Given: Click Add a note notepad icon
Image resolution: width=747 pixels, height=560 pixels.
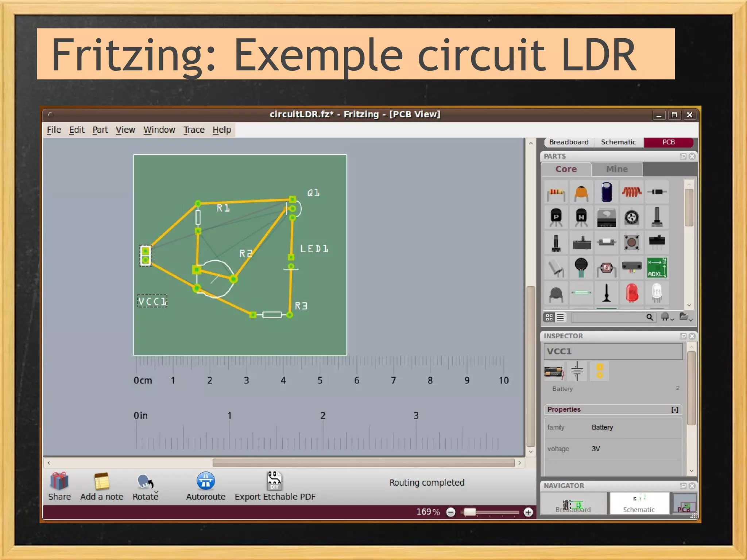Looking at the screenshot, I should [x=102, y=481].
